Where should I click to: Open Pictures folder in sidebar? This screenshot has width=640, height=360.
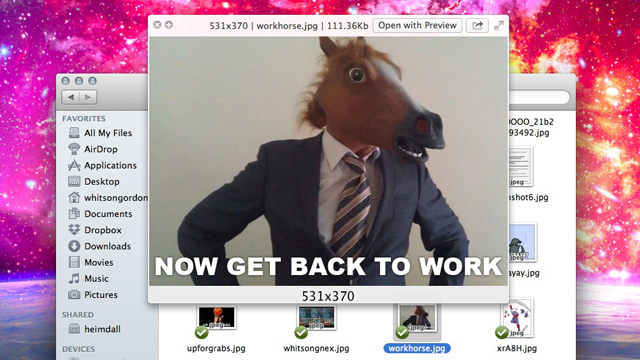(93, 295)
